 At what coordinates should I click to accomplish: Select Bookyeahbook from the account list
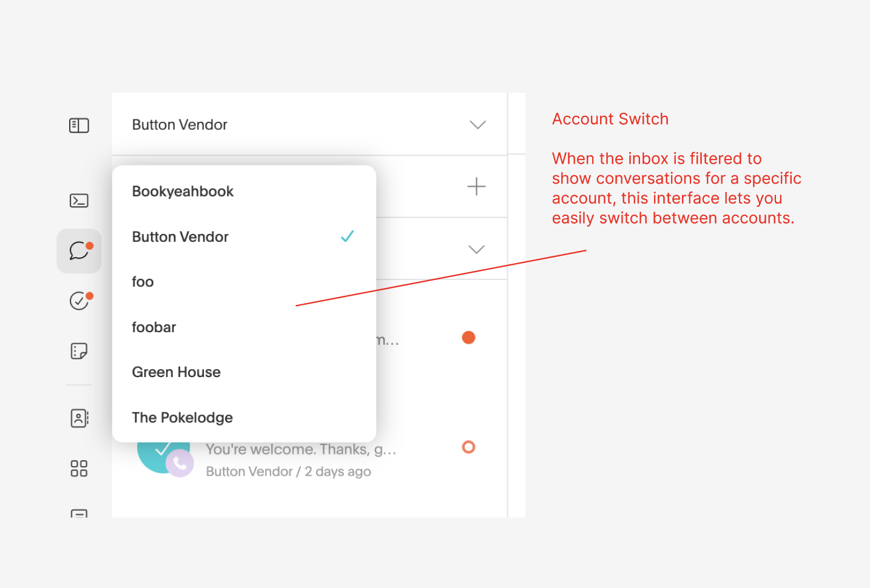coord(183,192)
